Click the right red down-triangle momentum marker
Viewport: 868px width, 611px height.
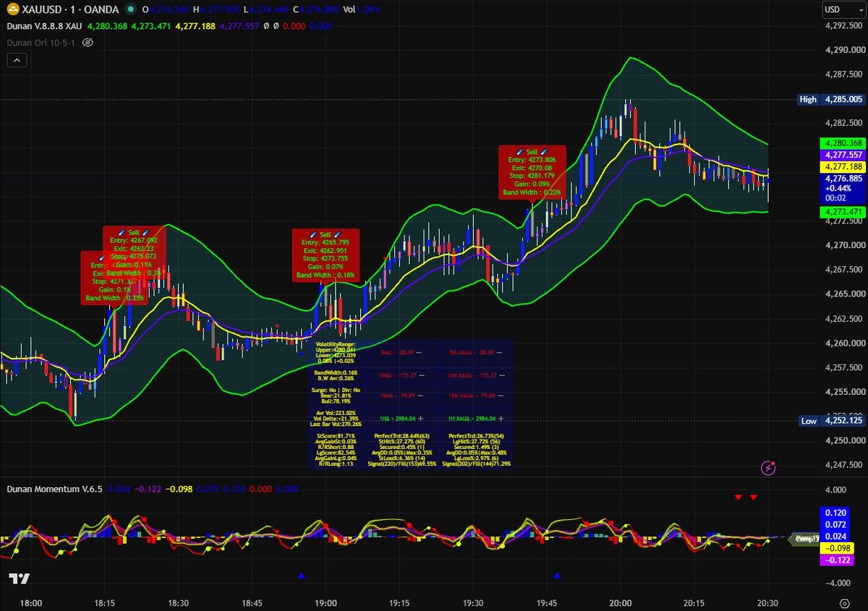[754, 497]
